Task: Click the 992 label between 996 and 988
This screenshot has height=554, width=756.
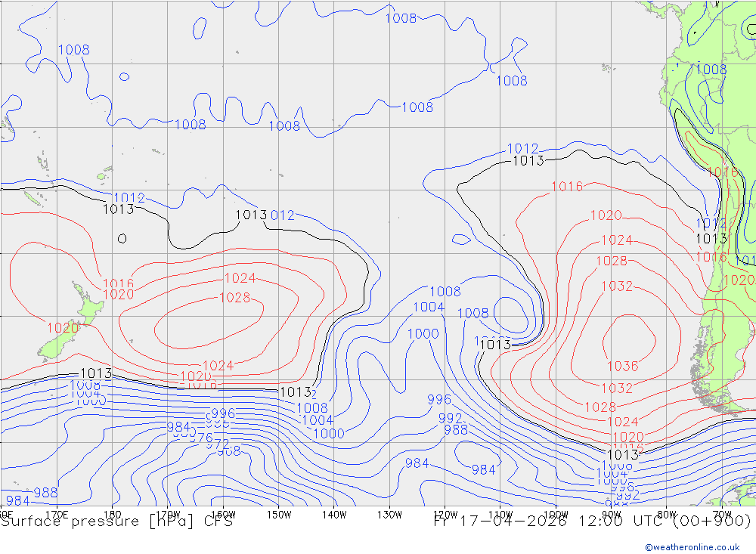Action: [451, 418]
